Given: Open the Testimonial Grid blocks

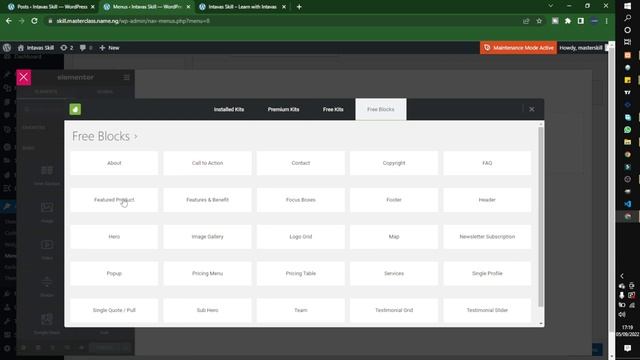Looking at the screenshot, I should [x=394, y=310].
